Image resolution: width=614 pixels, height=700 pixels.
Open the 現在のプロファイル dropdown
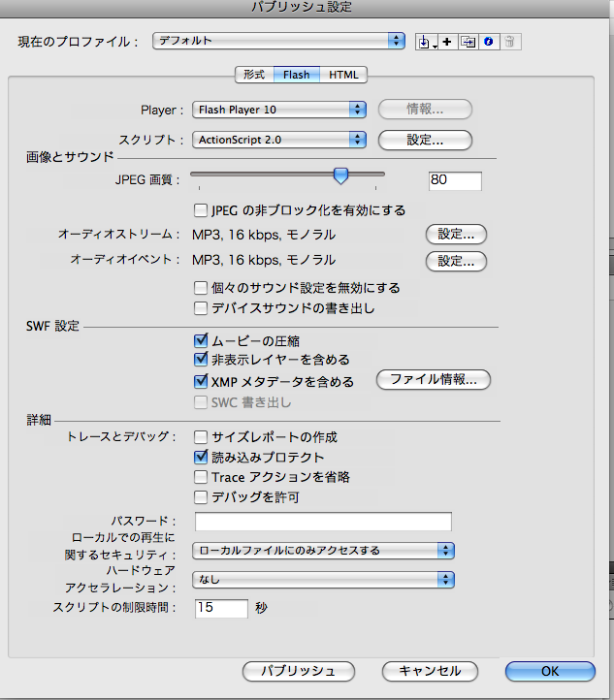278,41
